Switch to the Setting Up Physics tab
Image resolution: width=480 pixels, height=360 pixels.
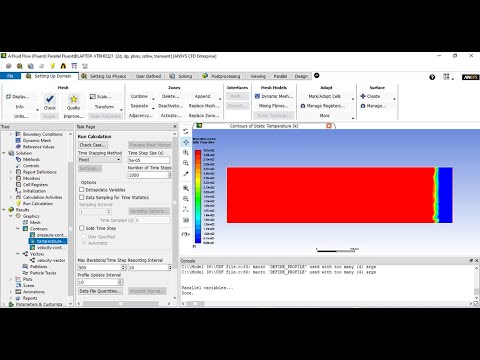point(104,76)
